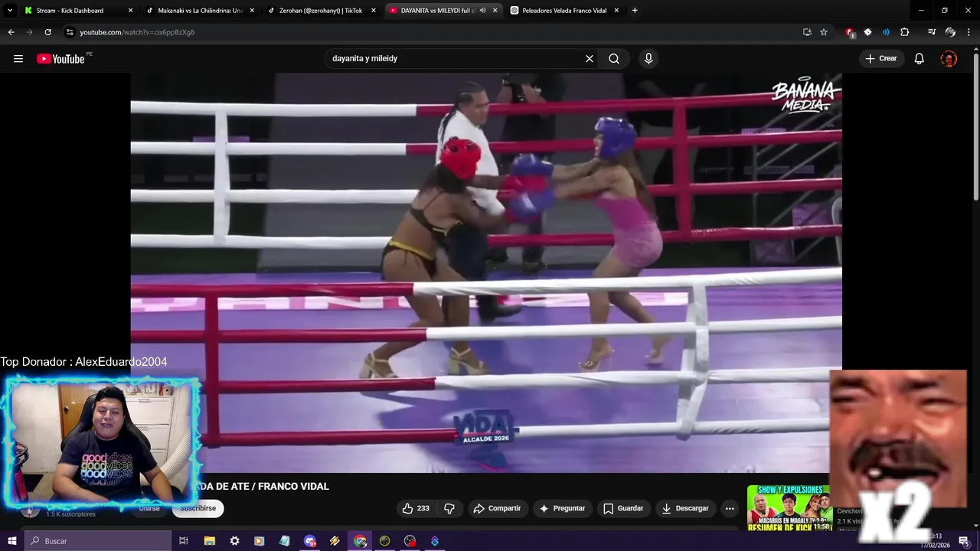The width and height of the screenshot is (980, 551).
Task: Close the Zerohan TikTok tab
Action: (374, 11)
